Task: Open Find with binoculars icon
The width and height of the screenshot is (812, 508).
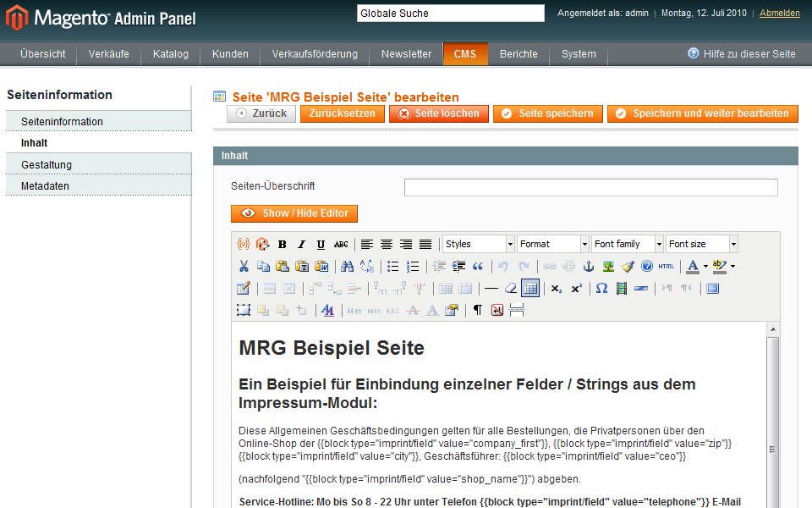Action: pos(348,267)
